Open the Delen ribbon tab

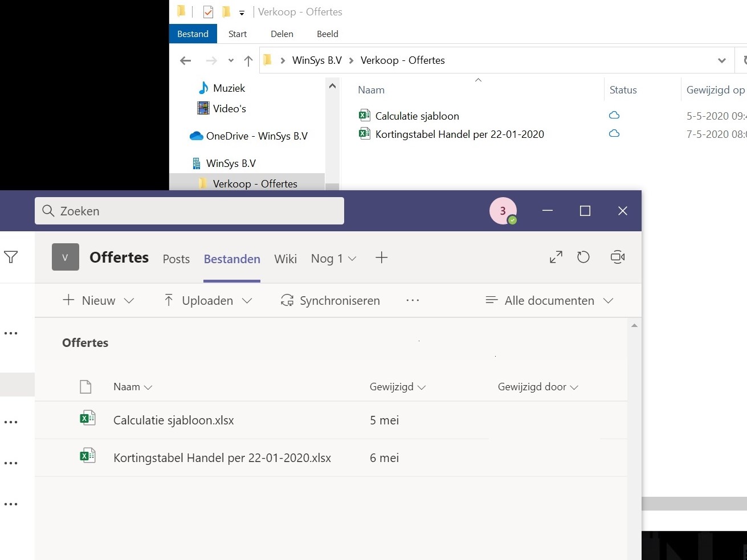pyautogui.click(x=282, y=34)
